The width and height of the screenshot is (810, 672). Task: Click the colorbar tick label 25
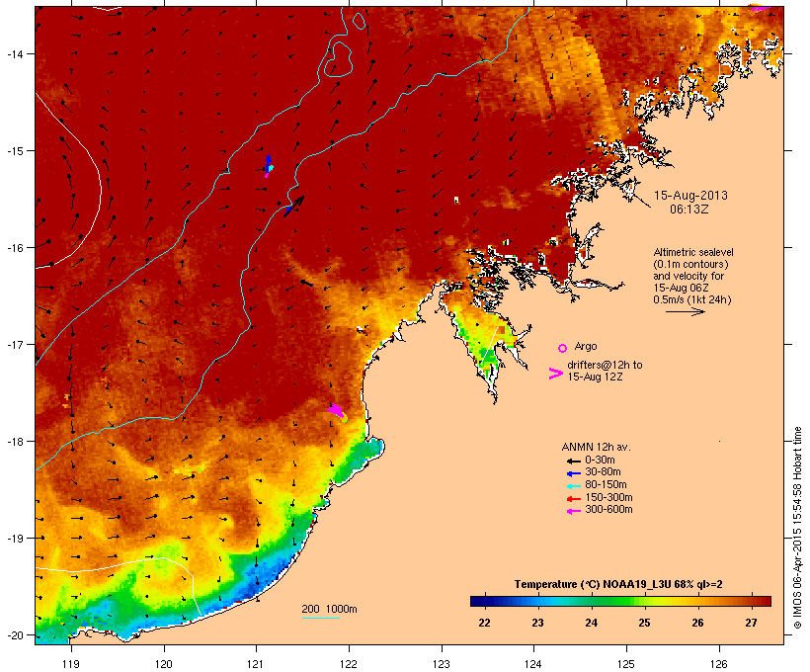click(644, 623)
